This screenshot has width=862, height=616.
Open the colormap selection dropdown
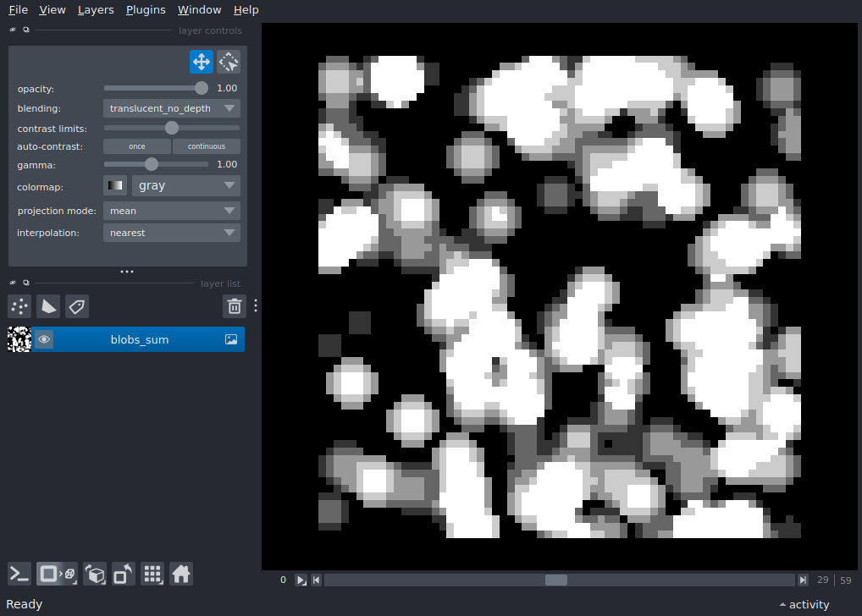pos(185,184)
